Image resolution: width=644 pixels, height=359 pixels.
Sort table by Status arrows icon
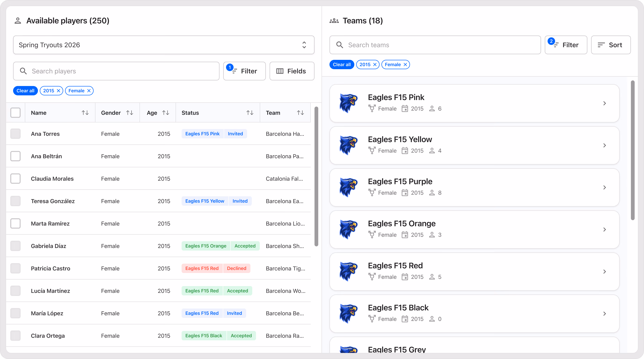point(250,113)
